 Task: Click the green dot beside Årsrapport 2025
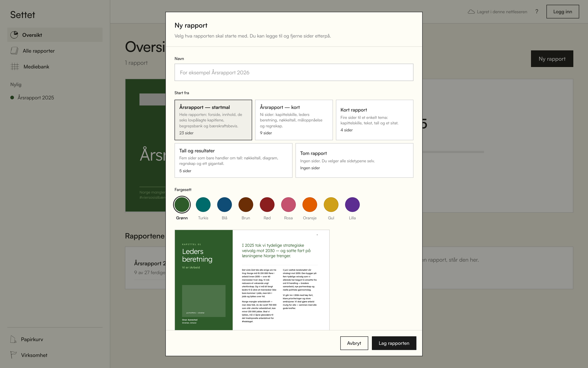[12, 98]
